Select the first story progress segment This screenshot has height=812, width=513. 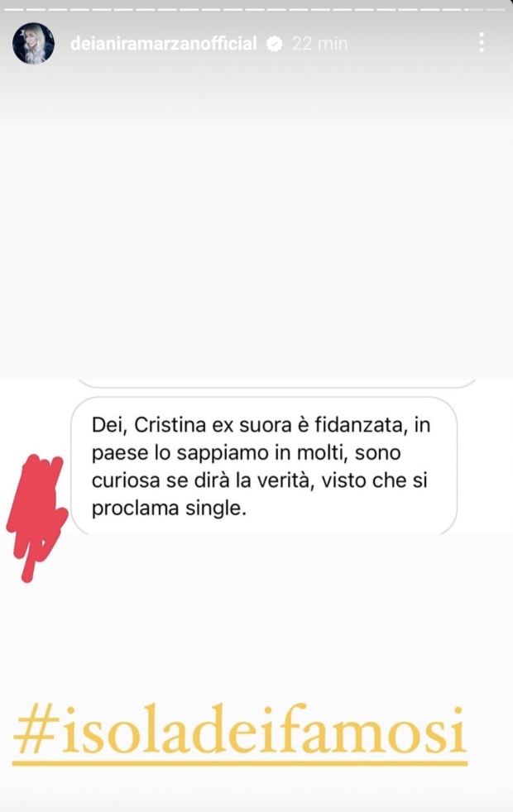click(x=14, y=10)
